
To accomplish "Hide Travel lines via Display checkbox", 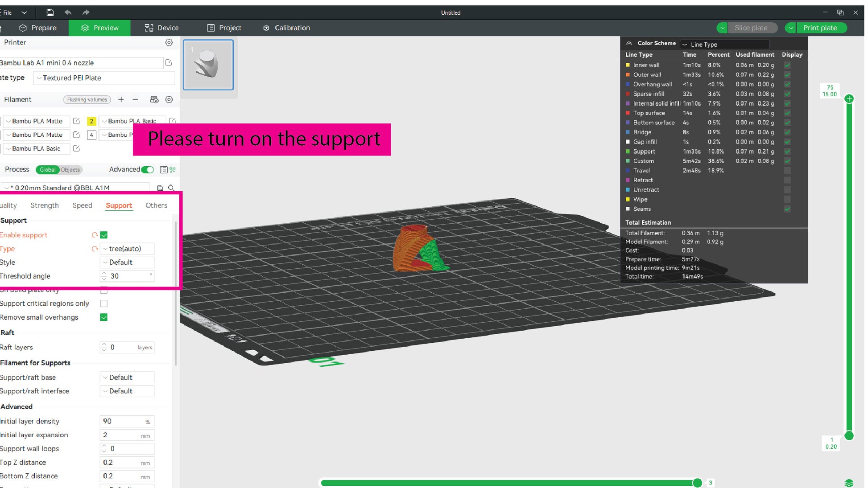I will [787, 171].
